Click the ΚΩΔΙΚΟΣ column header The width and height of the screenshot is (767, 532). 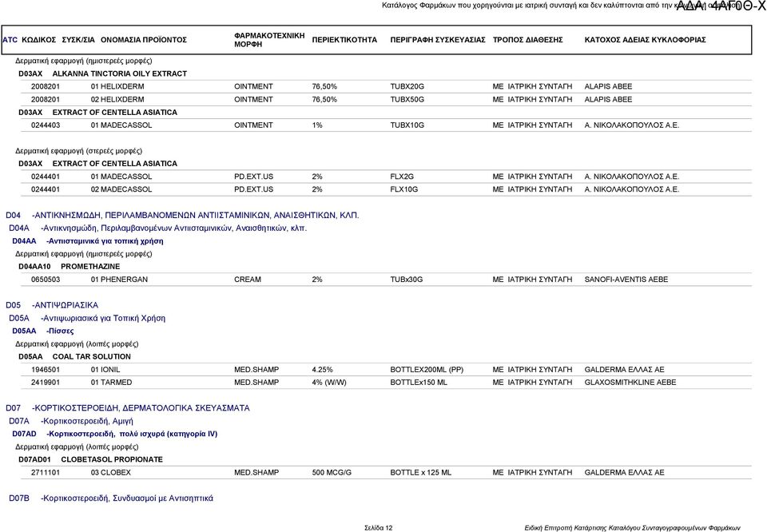pyautogui.click(x=38, y=40)
